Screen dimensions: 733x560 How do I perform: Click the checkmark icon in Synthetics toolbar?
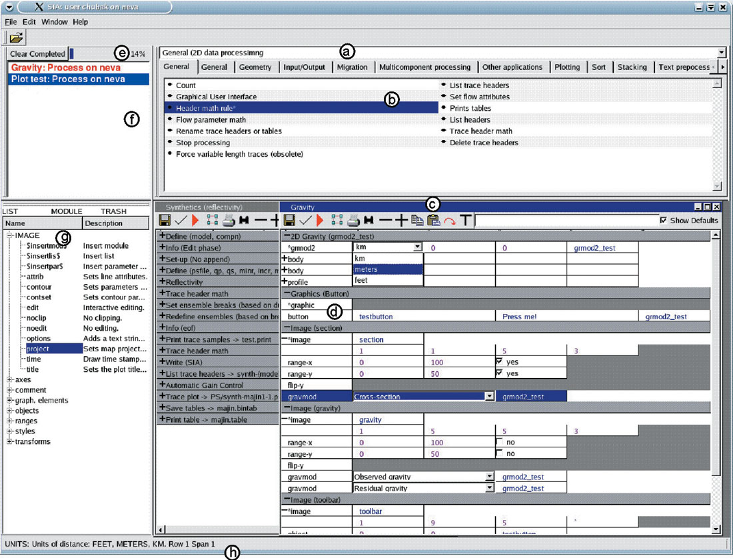[x=181, y=220]
